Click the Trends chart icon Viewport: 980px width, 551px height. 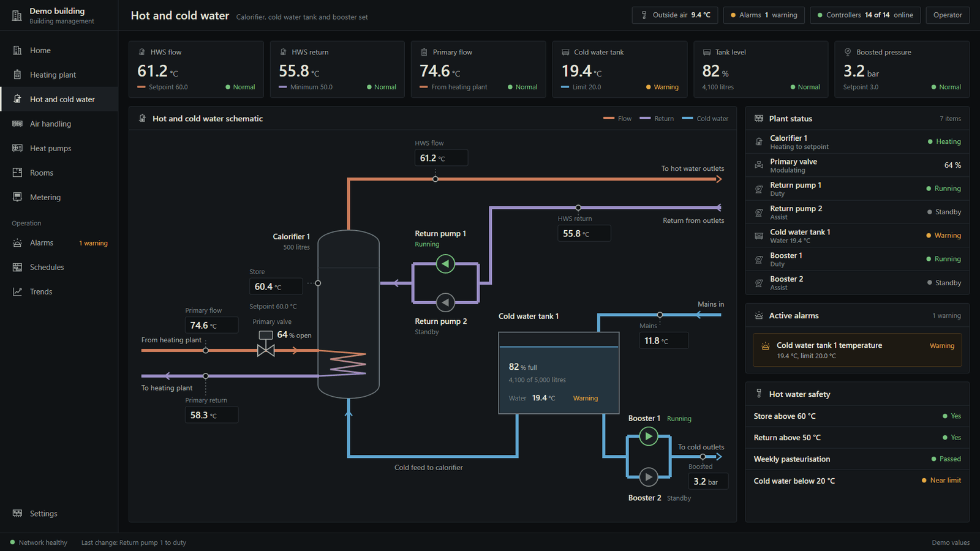(x=17, y=292)
